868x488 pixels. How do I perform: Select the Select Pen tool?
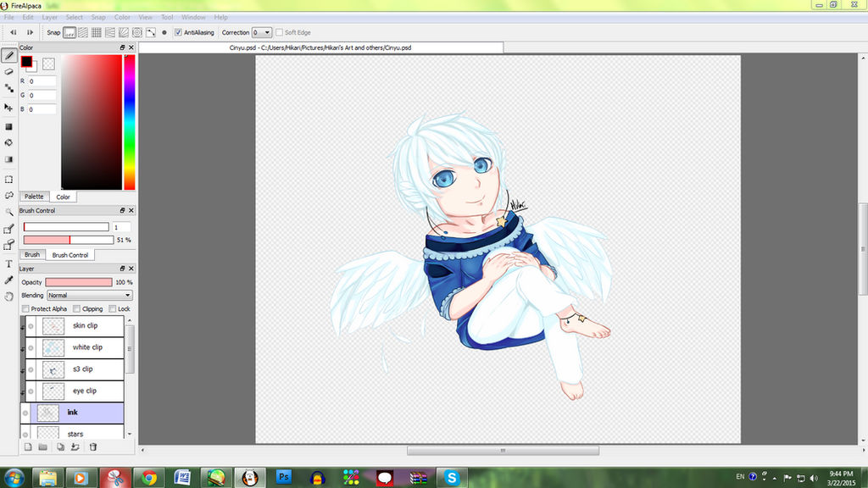point(8,229)
